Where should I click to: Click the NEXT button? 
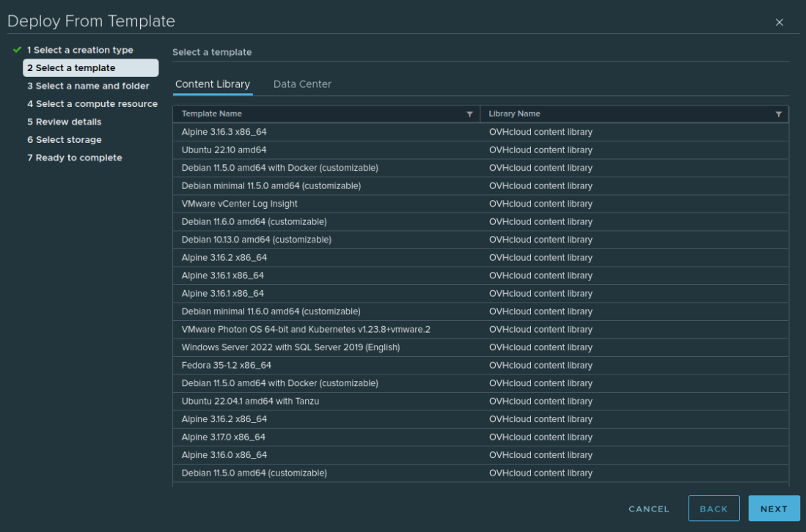tap(774, 509)
